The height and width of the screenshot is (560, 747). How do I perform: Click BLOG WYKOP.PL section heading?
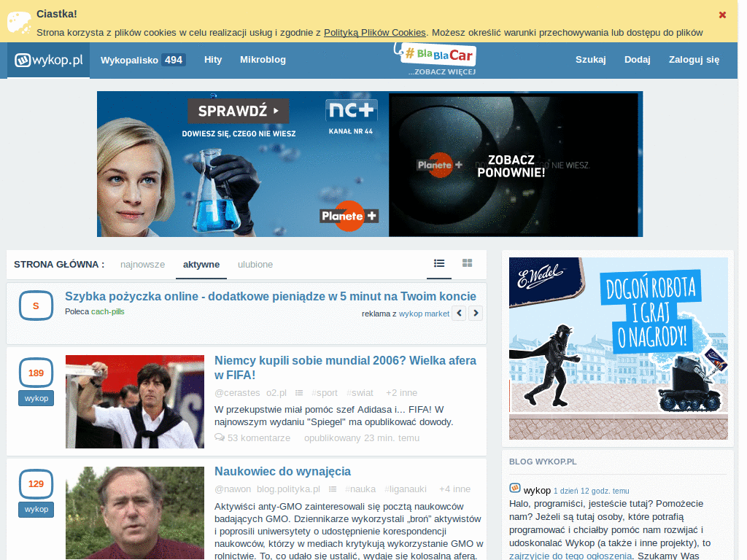pos(543,462)
